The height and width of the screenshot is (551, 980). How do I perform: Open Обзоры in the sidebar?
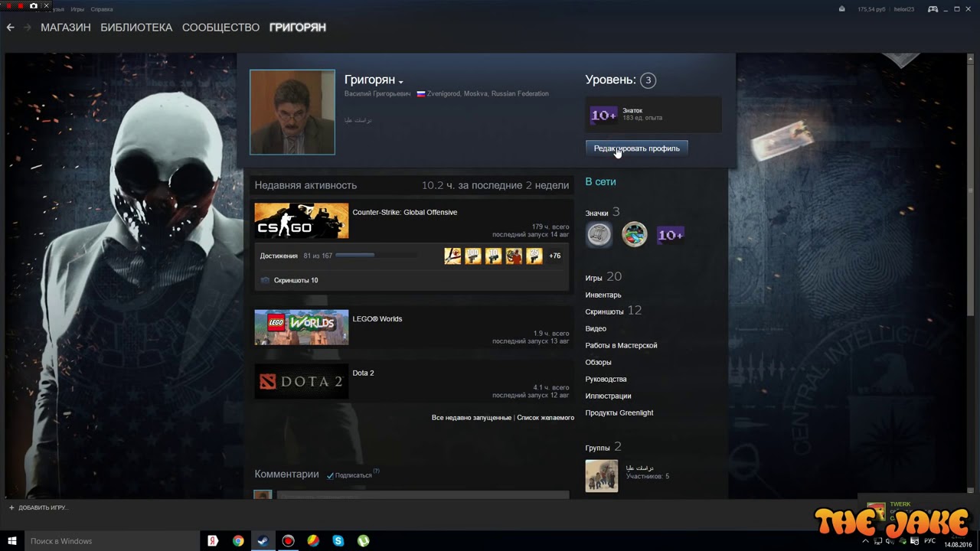[x=598, y=362]
